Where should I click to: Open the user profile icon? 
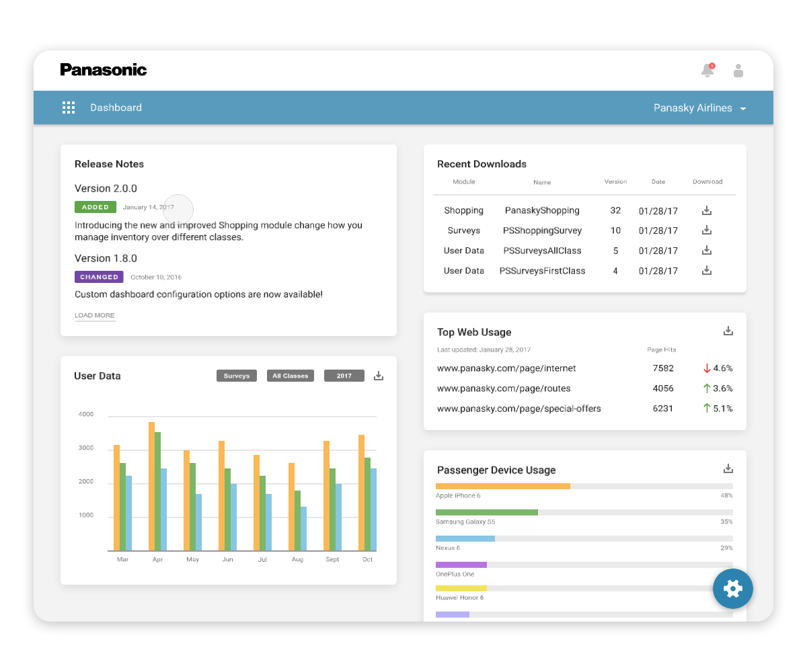[738, 70]
